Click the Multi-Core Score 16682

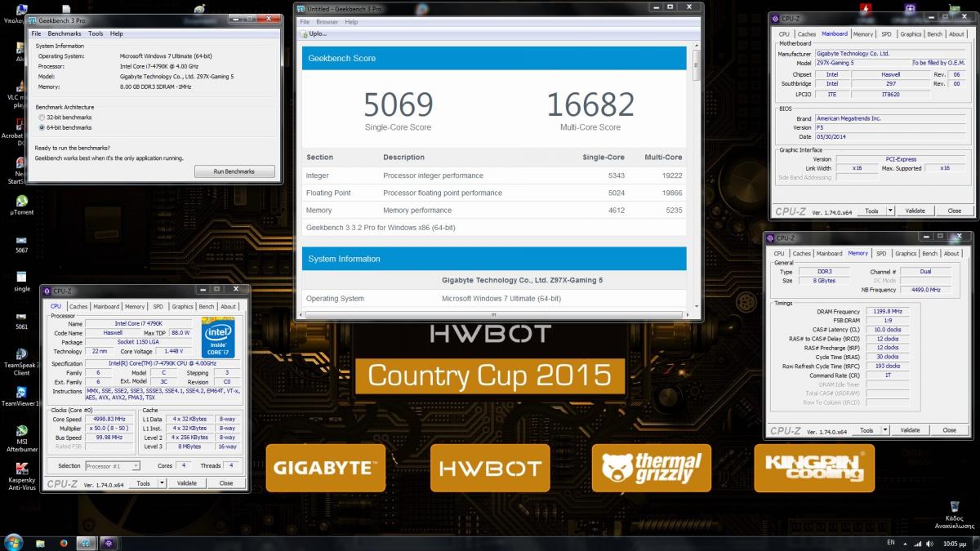point(590,105)
